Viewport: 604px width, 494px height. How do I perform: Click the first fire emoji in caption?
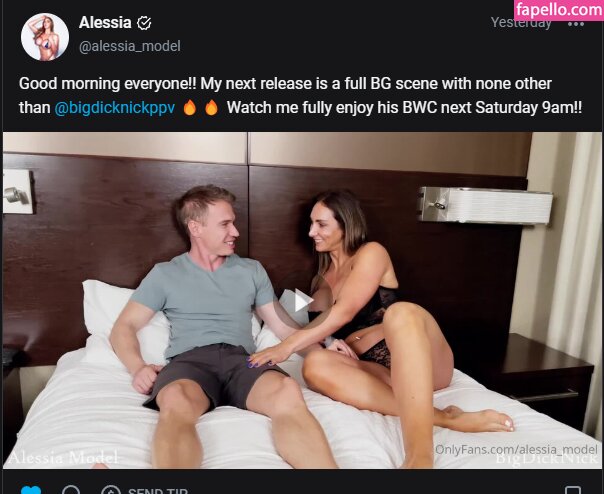click(x=190, y=108)
